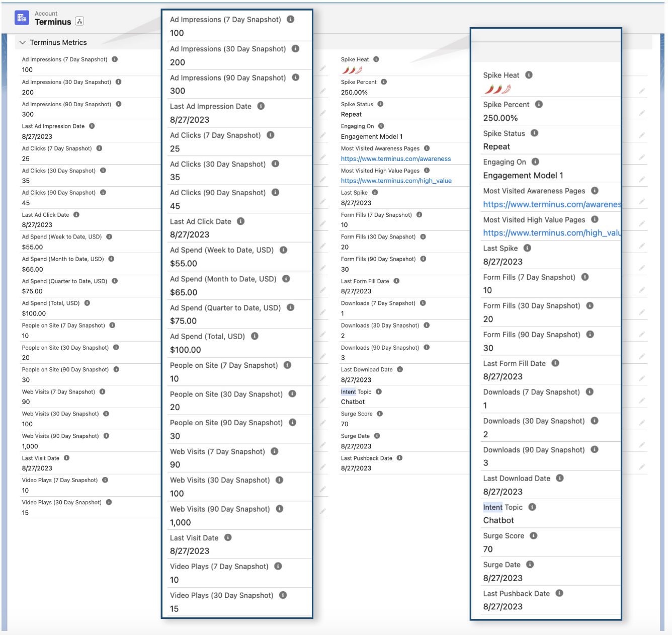The height and width of the screenshot is (635, 672).
Task: Info icon next to enlarged Form Fills (30 Day Snapshot)
Action: click(x=590, y=305)
